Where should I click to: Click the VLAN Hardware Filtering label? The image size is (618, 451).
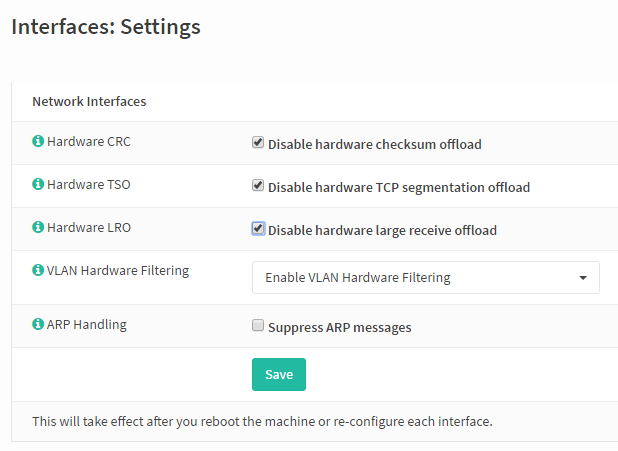118,270
